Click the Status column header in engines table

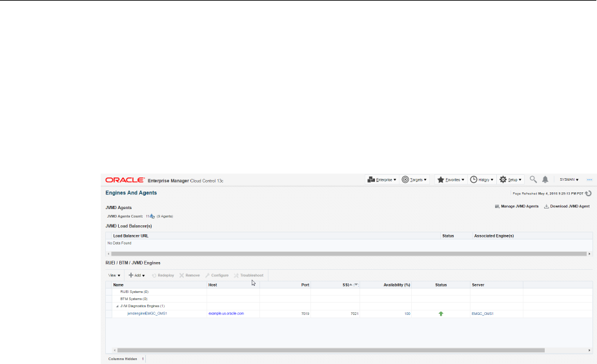pyautogui.click(x=441, y=285)
